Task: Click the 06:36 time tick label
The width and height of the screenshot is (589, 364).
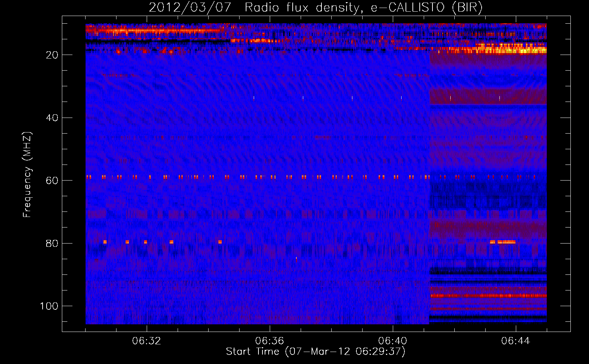Action: point(270,341)
